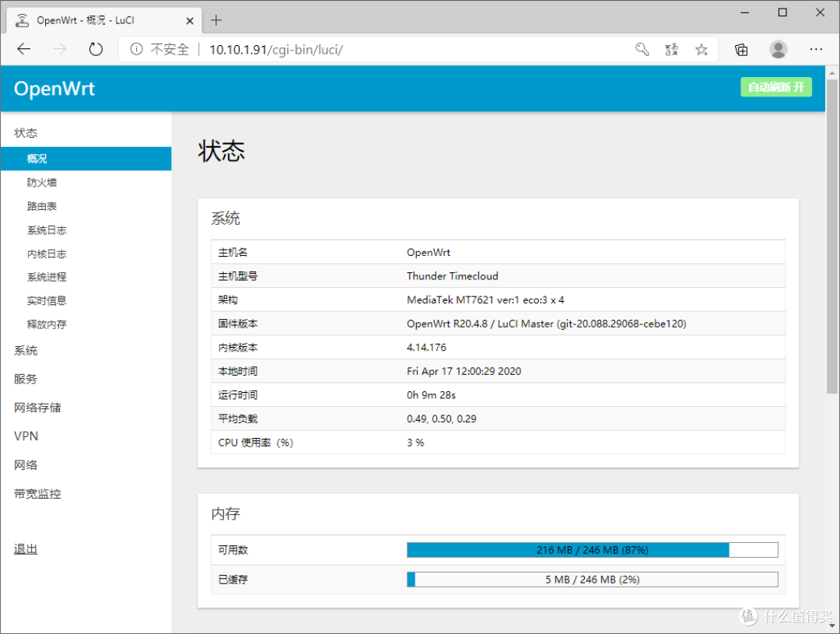Open a new browser tab with plus icon
This screenshot has height=634, width=840.
[215, 20]
